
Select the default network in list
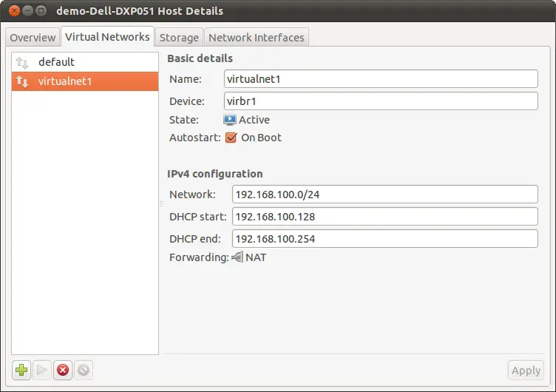(x=56, y=62)
